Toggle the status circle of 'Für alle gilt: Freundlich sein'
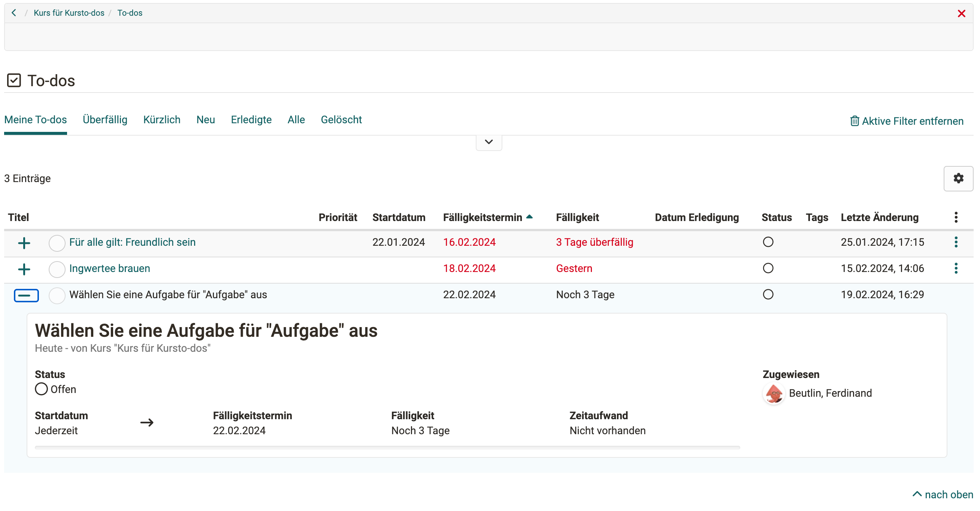Screen dimensions: 980x511 coord(768,242)
